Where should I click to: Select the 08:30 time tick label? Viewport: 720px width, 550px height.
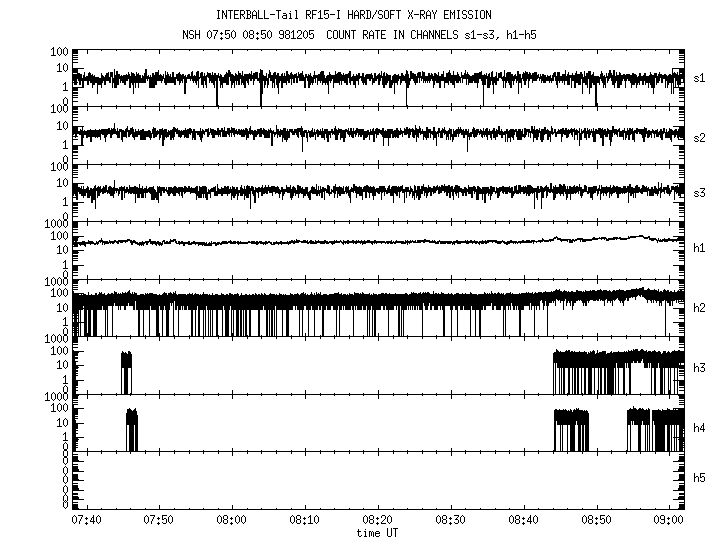click(x=451, y=520)
